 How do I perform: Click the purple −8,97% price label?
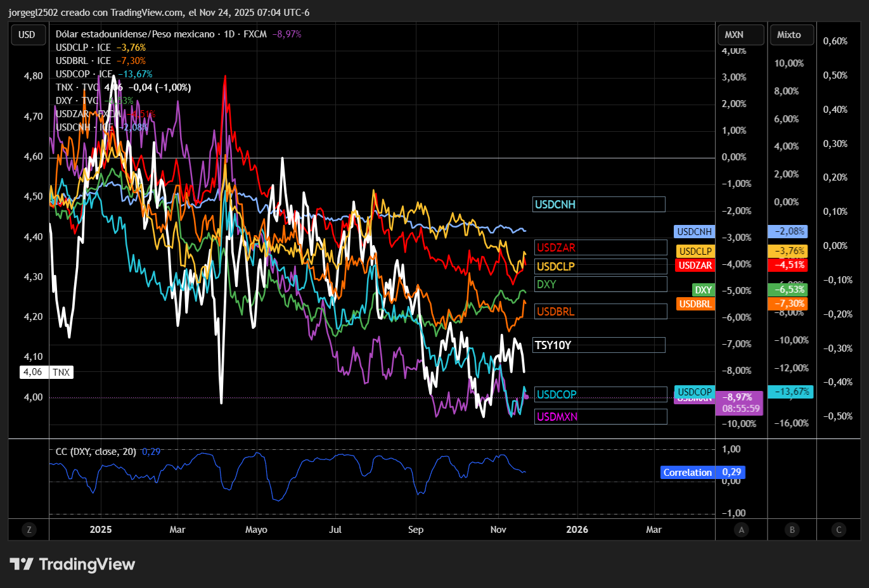pyautogui.click(x=739, y=397)
